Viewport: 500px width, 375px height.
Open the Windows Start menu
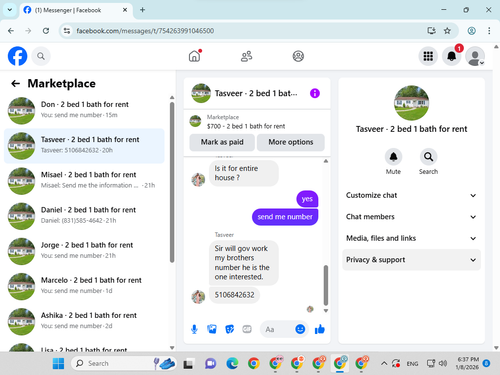(x=59, y=363)
